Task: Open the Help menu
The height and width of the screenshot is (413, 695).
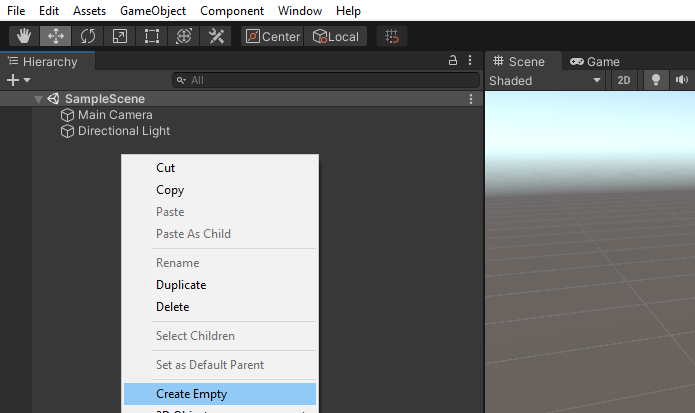Action: tap(348, 11)
